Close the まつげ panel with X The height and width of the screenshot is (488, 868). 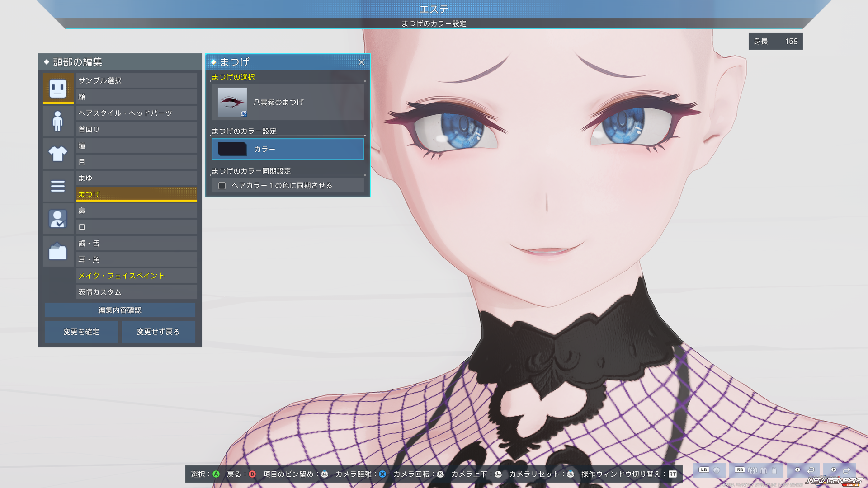[361, 62]
